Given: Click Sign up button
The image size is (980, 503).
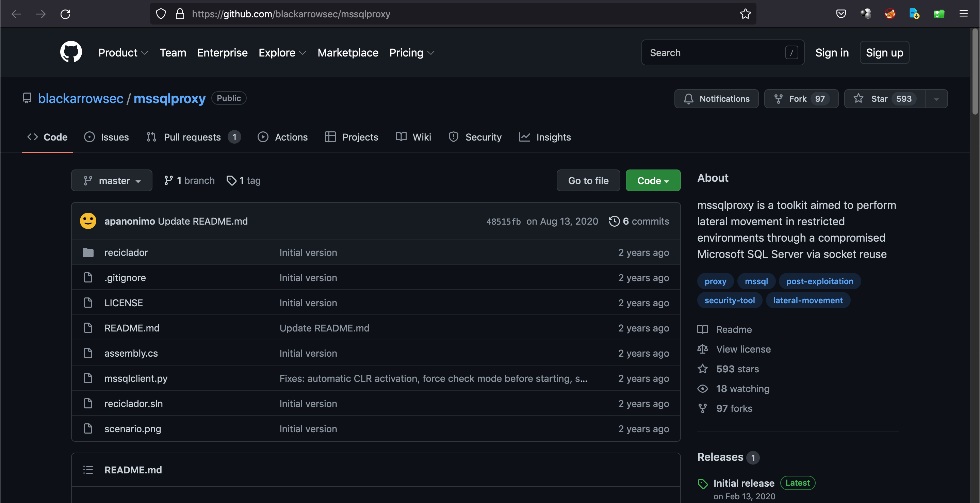Looking at the screenshot, I should (884, 52).
